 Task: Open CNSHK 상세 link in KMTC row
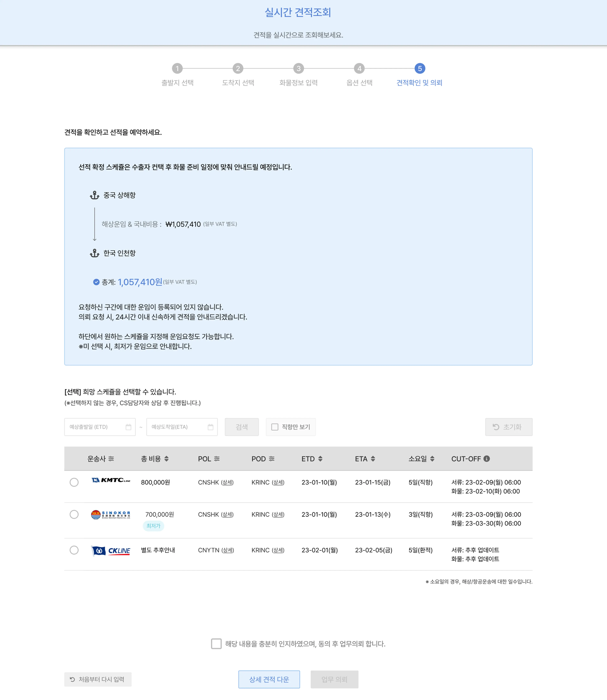pyautogui.click(x=227, y=482)
